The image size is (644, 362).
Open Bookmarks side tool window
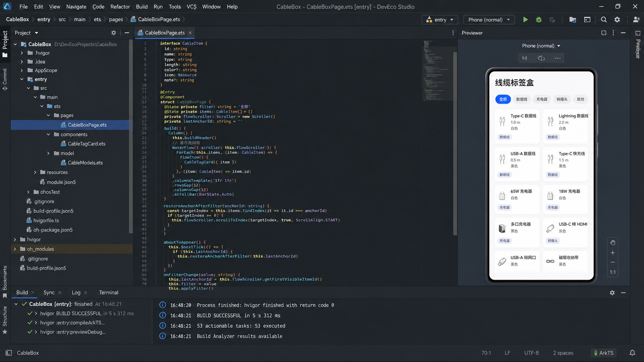5,282
